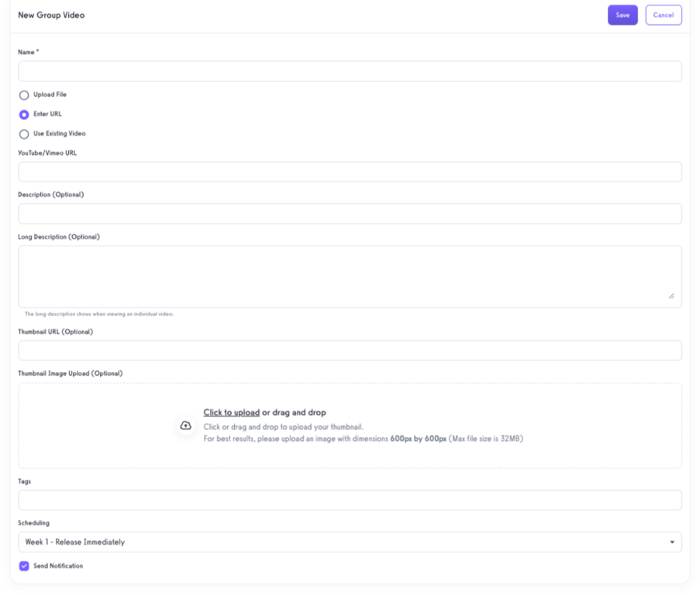The width and height of the screenshot is (700, 595).
Task: Click the Description field
Action: [349, 213]
